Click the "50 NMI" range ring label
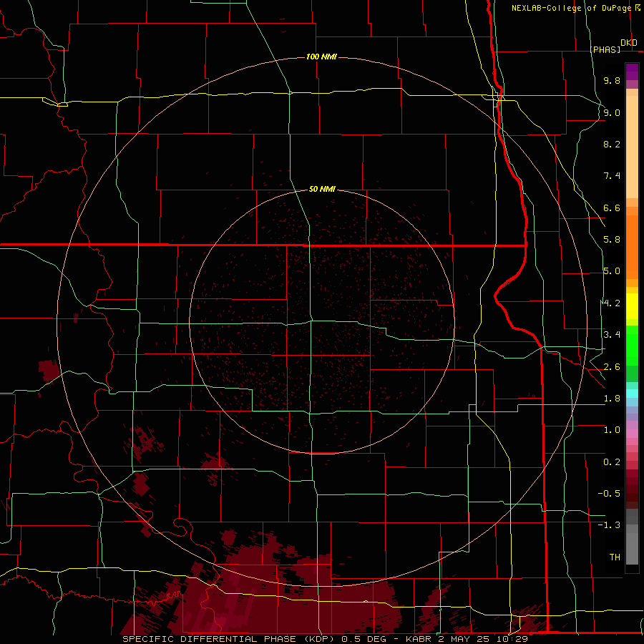The image size is (644, 644). point(322,190)
